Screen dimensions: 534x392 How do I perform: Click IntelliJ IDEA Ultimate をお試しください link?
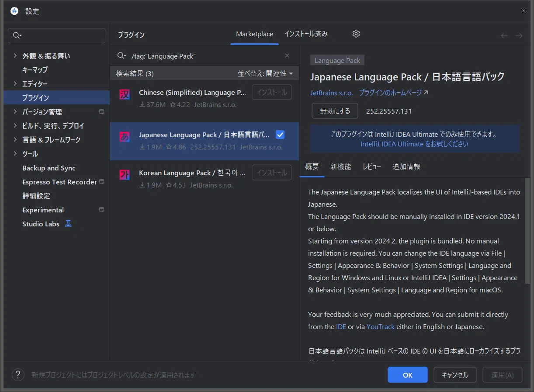click(414, 144)
